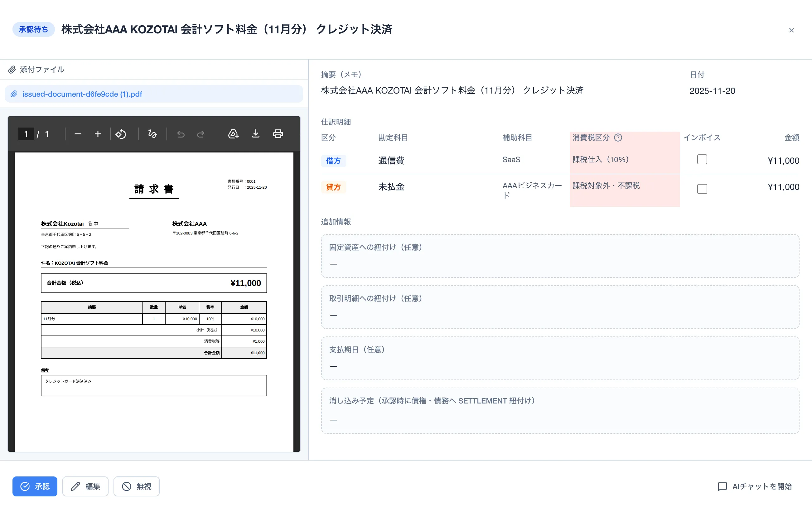The height and width of the screenshot is (512, 812).
Task: Open the 固定資産への紐付け section
Action: [560, 256]
